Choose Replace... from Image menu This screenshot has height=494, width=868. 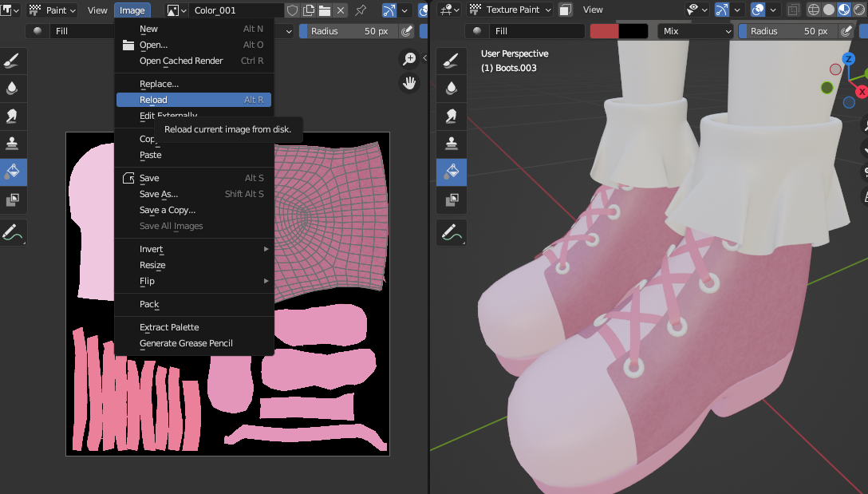[x=194, y=84]
